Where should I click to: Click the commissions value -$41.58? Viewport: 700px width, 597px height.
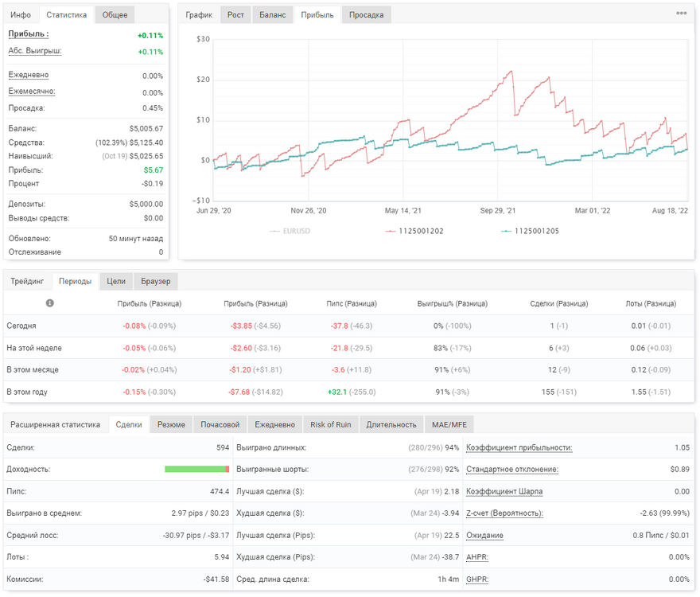point(216,579)
